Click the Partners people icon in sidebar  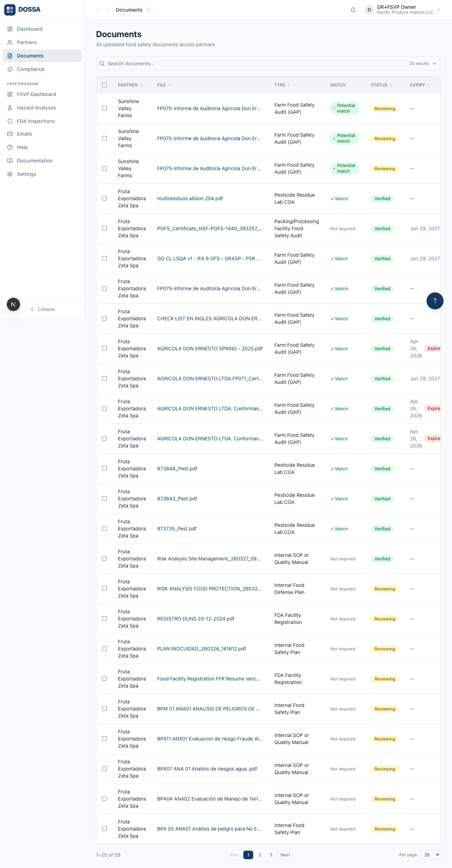pyautogui.click(x=10, y=42)
